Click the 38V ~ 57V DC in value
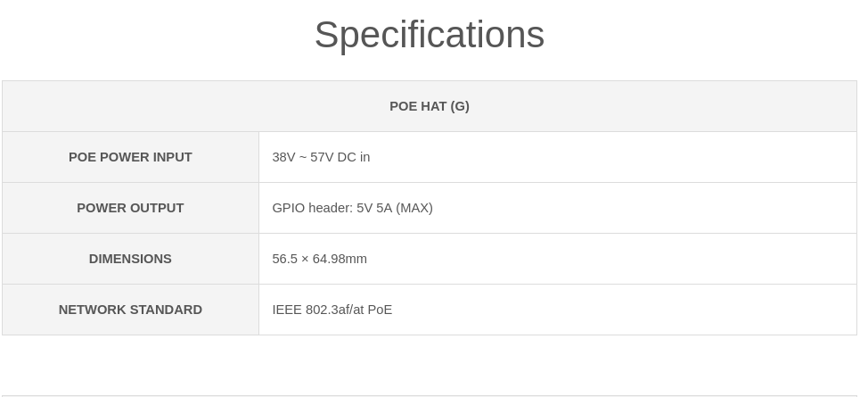Viewport: 868px width, 397px height. 321,157
